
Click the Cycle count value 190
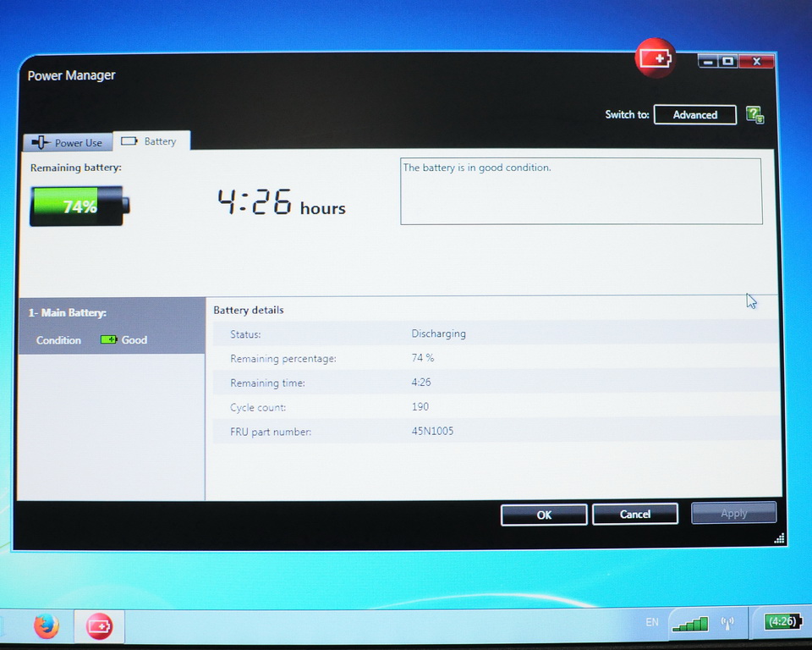pos(420,406)
